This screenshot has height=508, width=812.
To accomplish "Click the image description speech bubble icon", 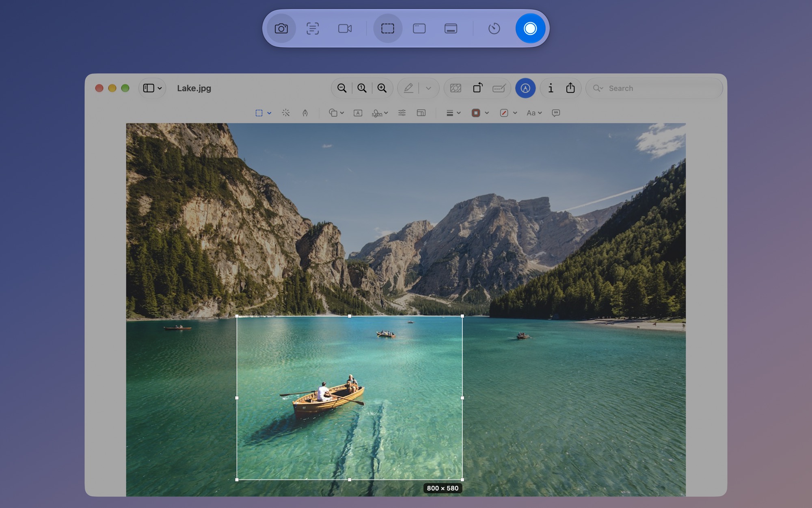I will point(556,113).
